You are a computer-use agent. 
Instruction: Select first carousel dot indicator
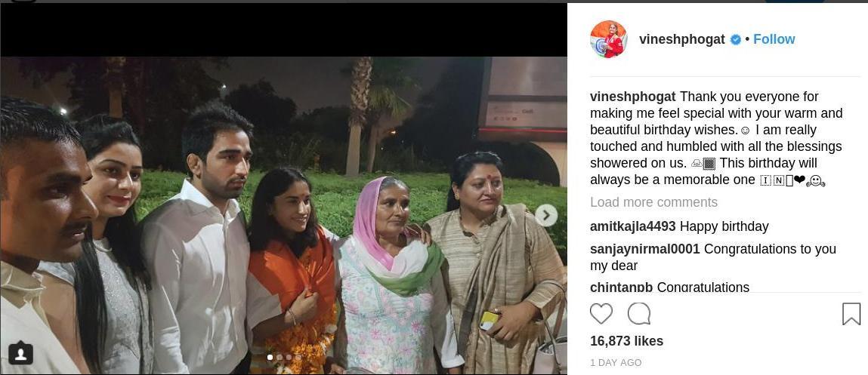[x=270, y=358]
